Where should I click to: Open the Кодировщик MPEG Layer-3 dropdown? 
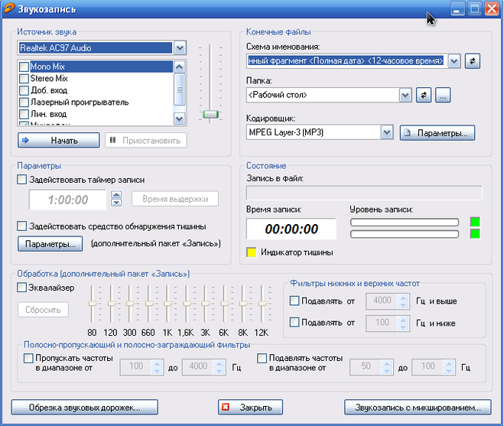[387, 132]
